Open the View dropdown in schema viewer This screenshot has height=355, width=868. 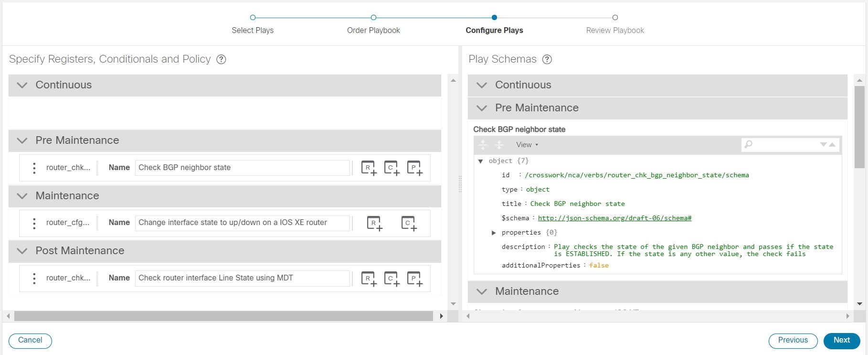(527, 145)
